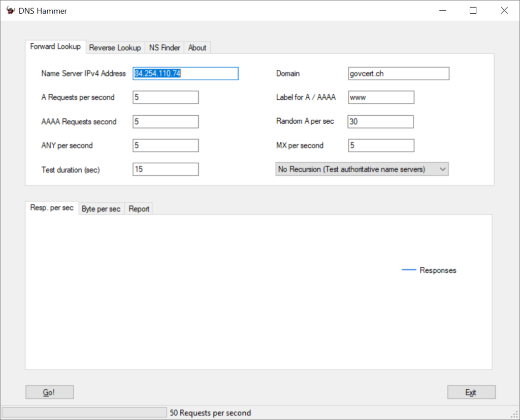Image resolution: width=520 pixels, height=420 pixels.
Task: Switch to the Reverse Lookup tab
Action: click(115, 47)
